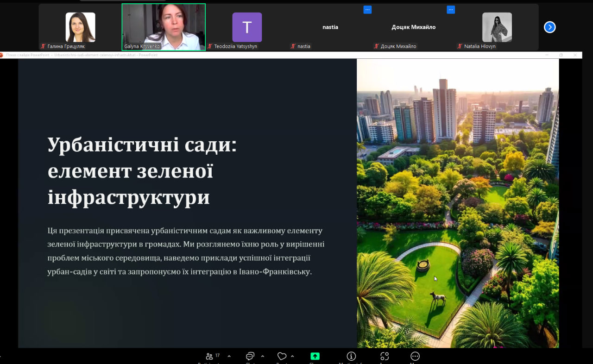Open the Chat panel icon
This screenshot has width=593, height=364.
250,356
